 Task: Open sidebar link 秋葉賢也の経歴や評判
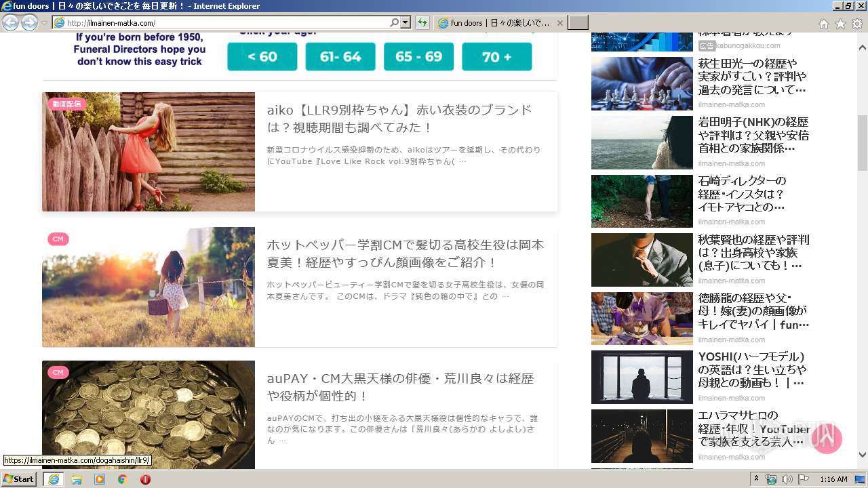(754, 252)
